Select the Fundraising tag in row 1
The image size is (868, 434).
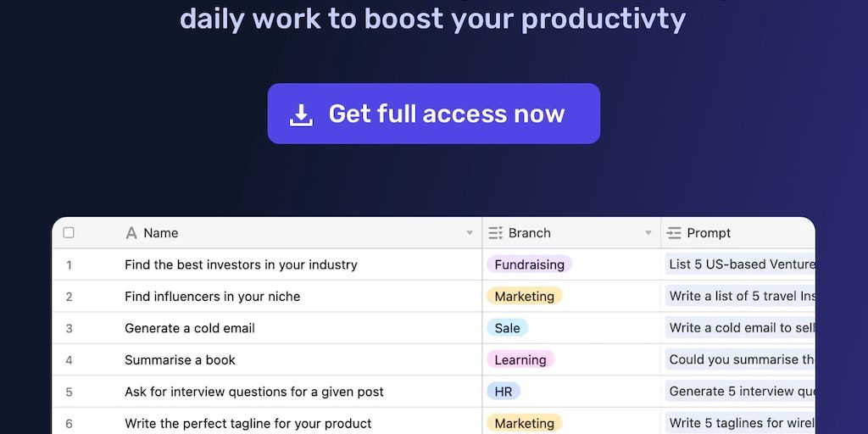tap(529, 264)
